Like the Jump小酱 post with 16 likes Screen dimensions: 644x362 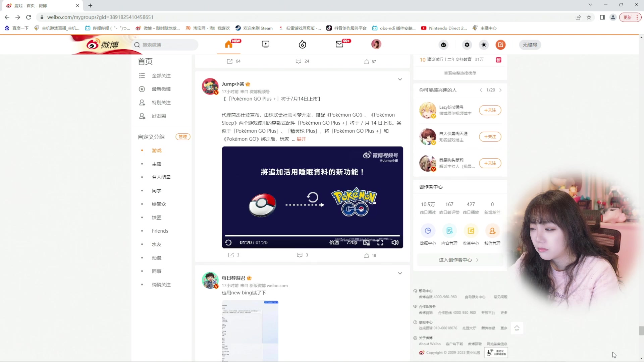point(370,255)
